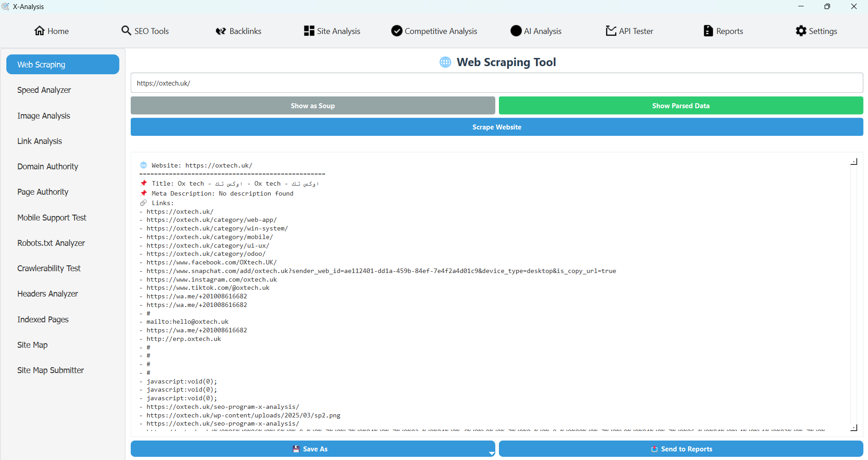
Task: Click the SEO Tools magnifier icon
Action: (x=126, y=30)
